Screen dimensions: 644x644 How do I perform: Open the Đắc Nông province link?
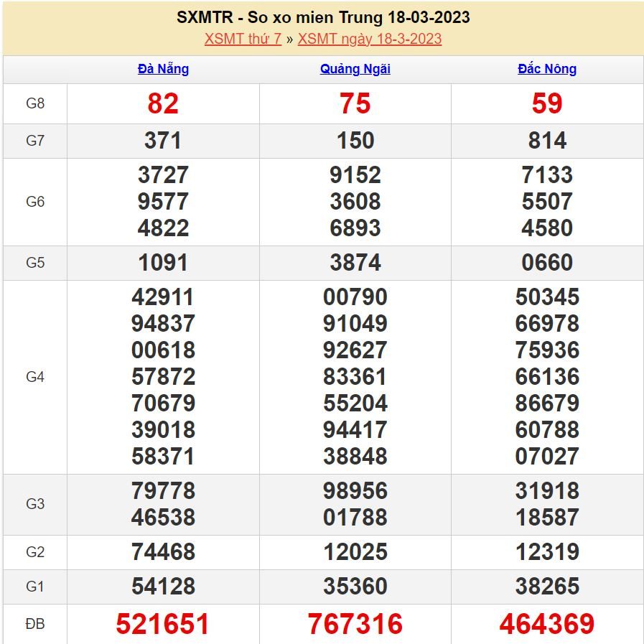pyautogui.click(x=547, y=69)
